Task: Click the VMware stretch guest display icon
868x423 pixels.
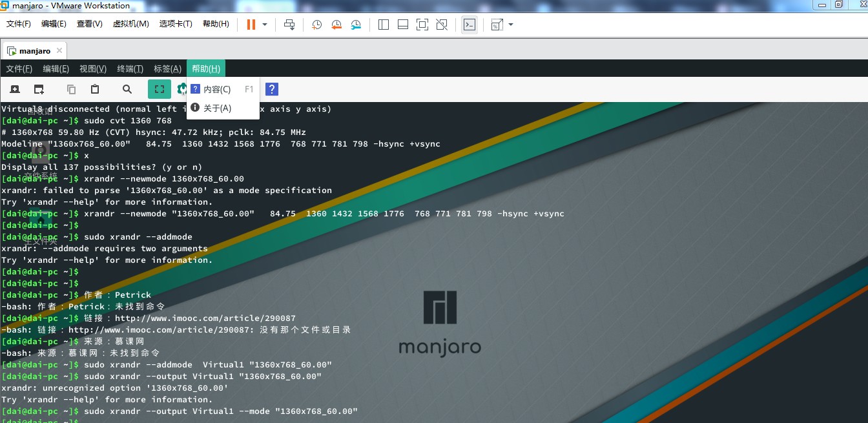Action: click(497, 25)
